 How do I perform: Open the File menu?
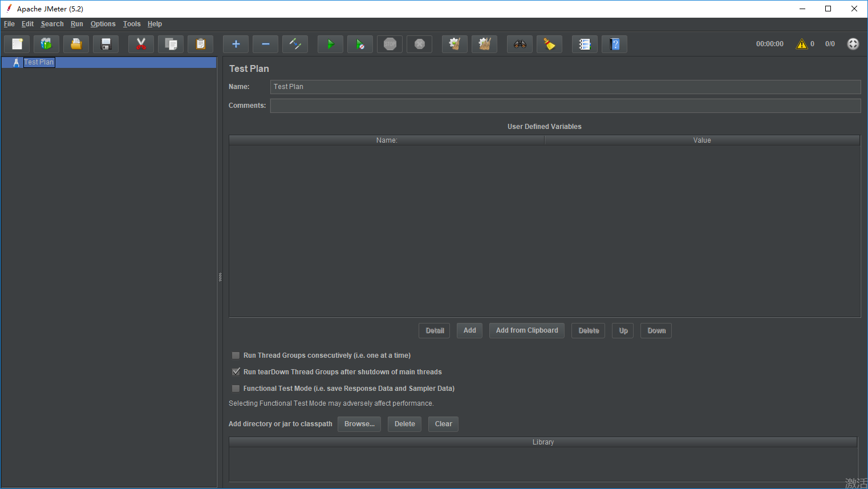tap(9, 24)
